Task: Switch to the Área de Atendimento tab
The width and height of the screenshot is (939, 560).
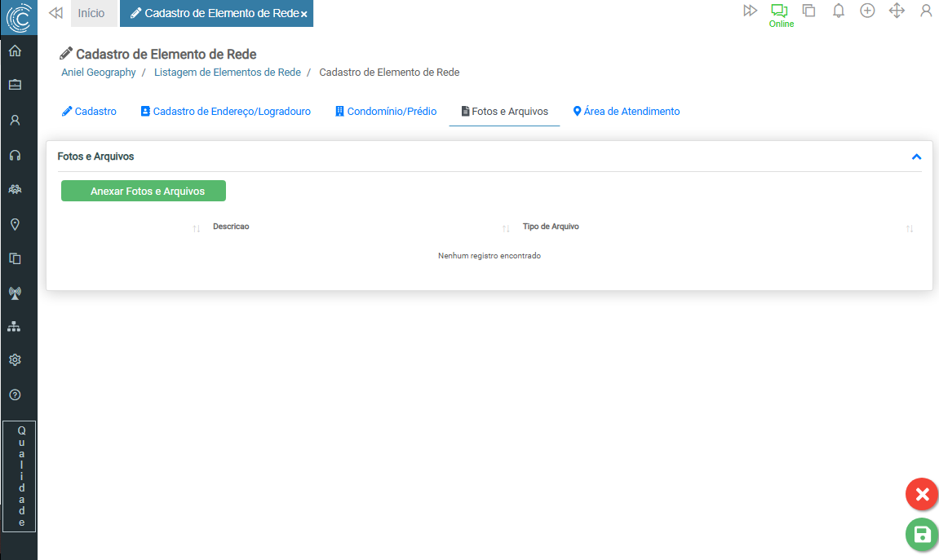Action: (x=626, y=112)
